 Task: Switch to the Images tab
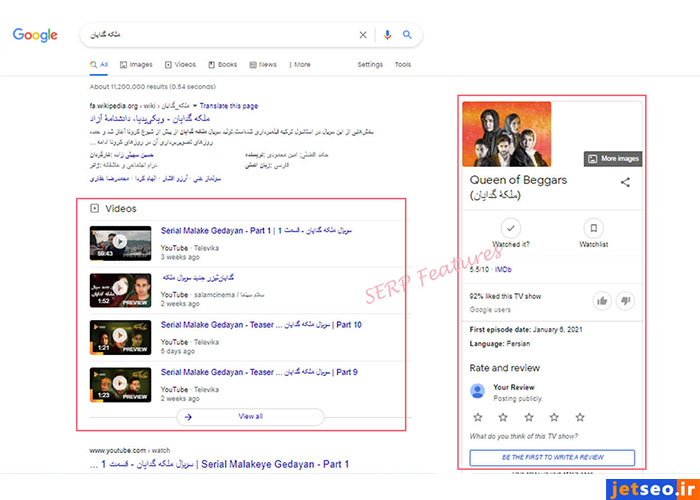[x=136, y=65]
